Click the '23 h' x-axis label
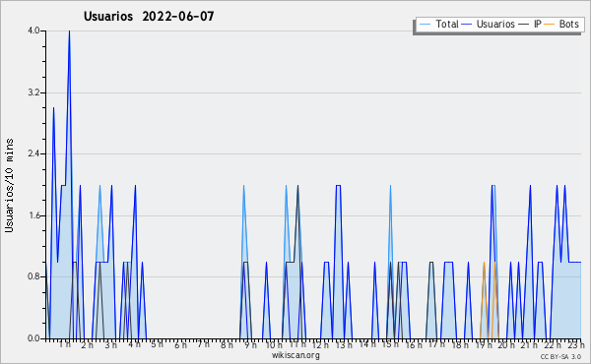591x364 pixels. 576,344
